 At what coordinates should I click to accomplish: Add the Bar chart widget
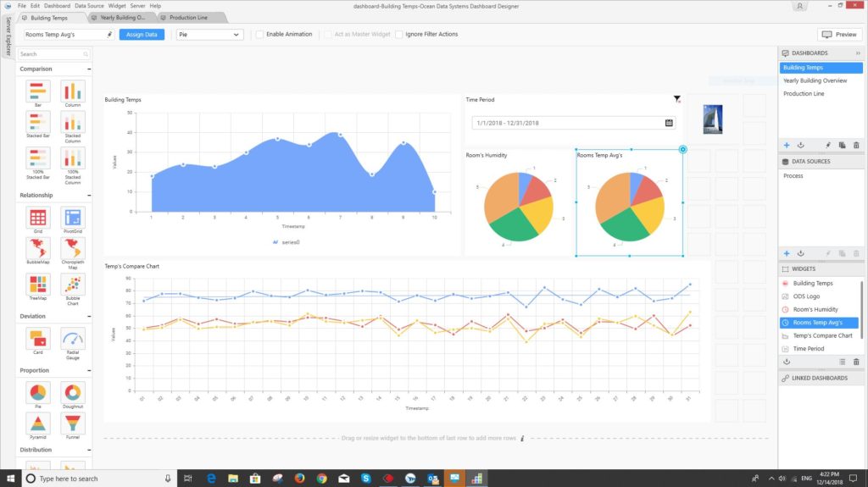point(37,91)
